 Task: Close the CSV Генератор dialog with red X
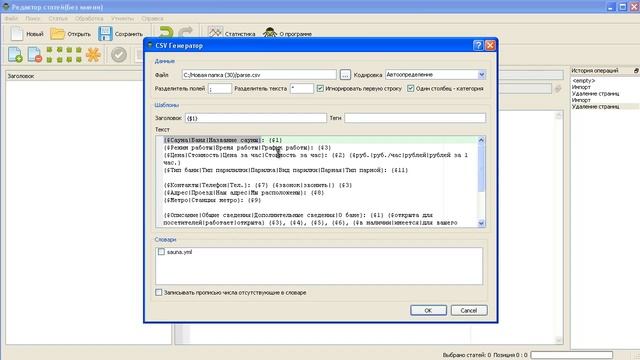point(490,45)
